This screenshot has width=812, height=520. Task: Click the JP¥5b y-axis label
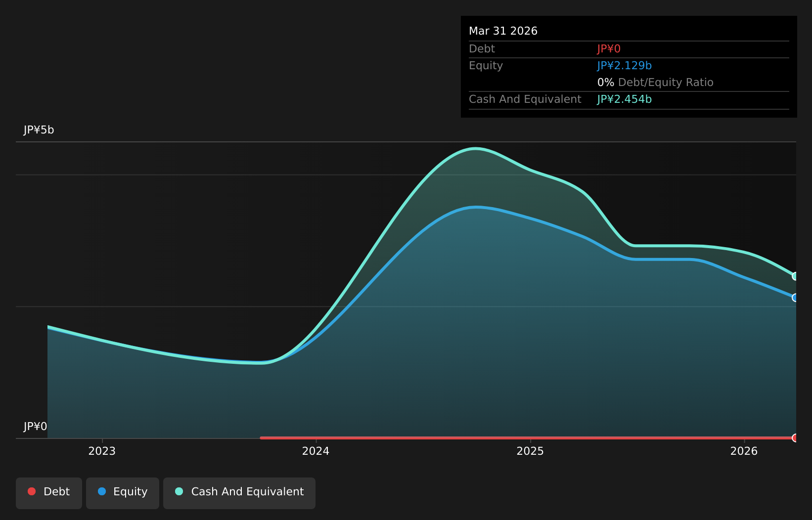point(39,130)
